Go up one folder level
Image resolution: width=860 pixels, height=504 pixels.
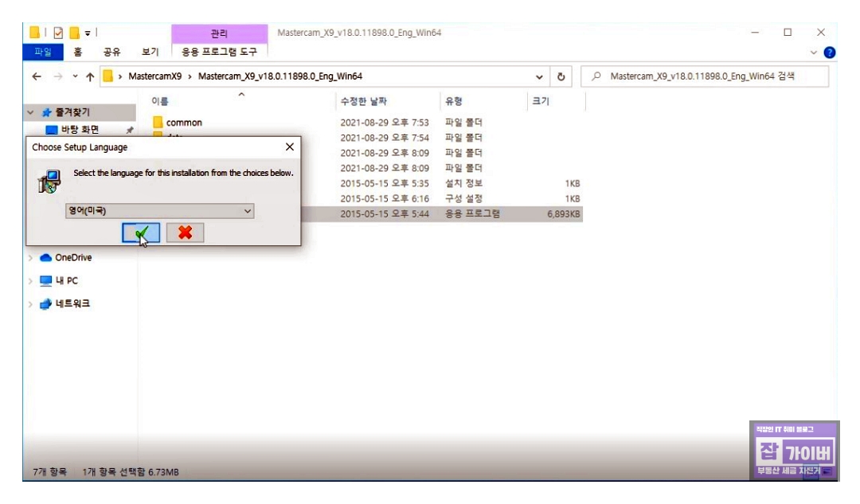(x=90, y=76)
